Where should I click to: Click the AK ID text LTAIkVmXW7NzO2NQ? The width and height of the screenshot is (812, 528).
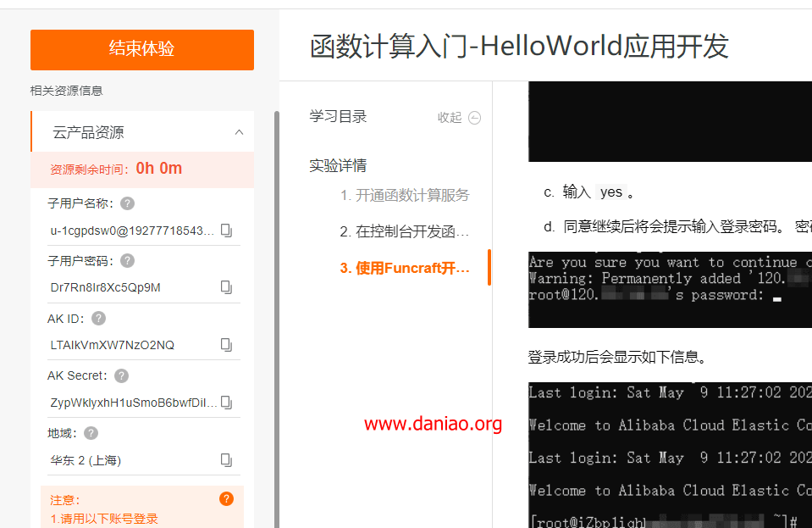pos(112,345)
